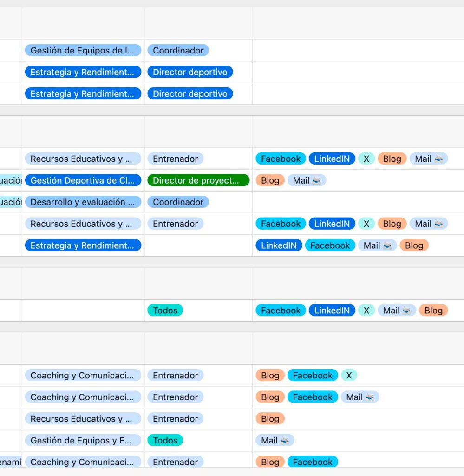This screenshot has height=476, width=464.
Task: Click the green 'Director de proyect...' tag
Action: click(198, 180)
